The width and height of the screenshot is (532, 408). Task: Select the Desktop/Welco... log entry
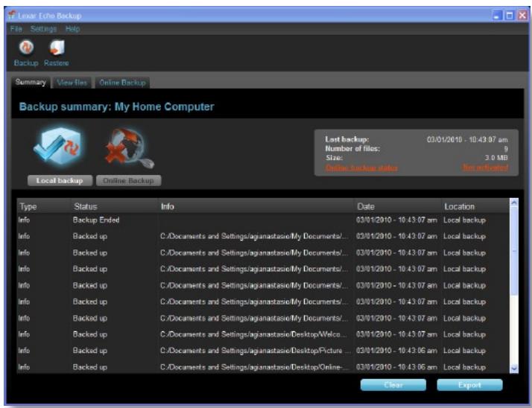263,334
